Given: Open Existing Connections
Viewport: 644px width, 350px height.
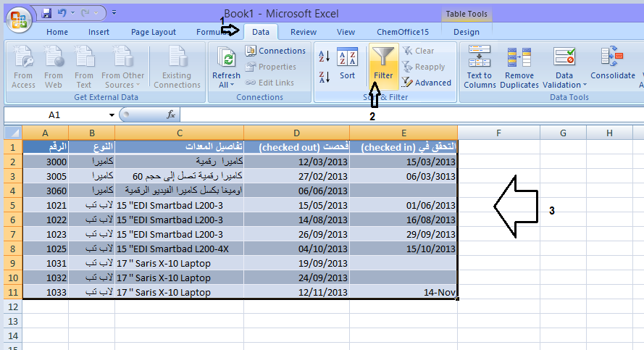Looking at the screenshot, I should click(177, 67).
